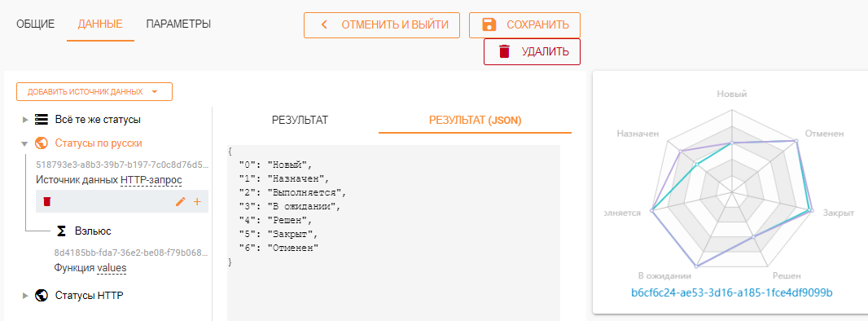Click the JSON line "1": "Назначен"
Viewport: 868px width, 321px height.
(x=284, y=178)
